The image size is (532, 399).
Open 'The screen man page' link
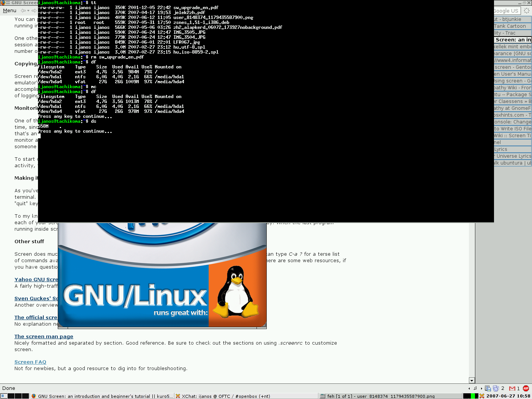(44, 336)
